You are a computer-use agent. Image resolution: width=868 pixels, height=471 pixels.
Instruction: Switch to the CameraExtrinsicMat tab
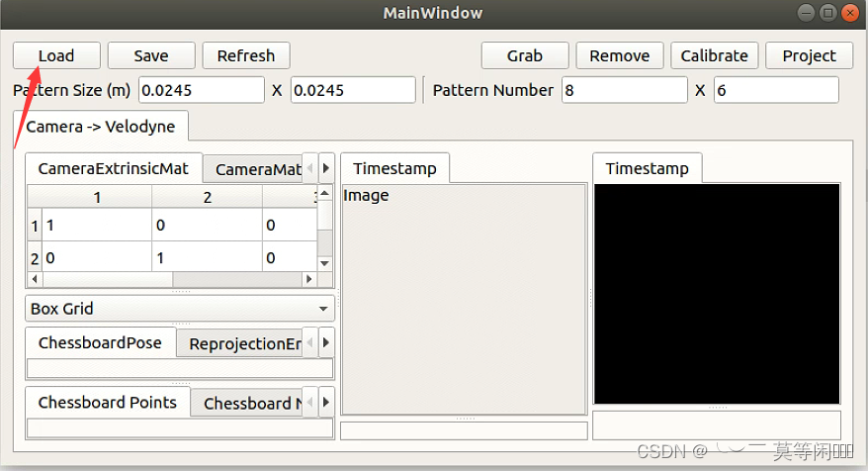[x=114, y=168]
